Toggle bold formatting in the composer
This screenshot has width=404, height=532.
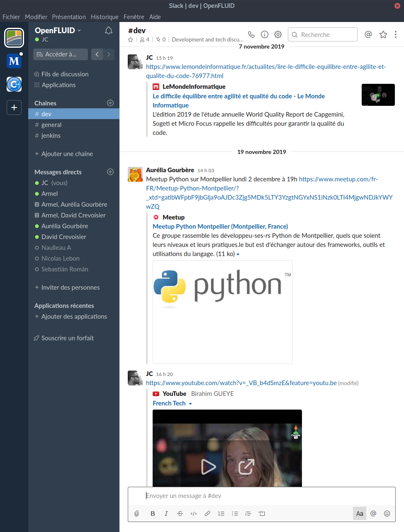coord(153,513)
